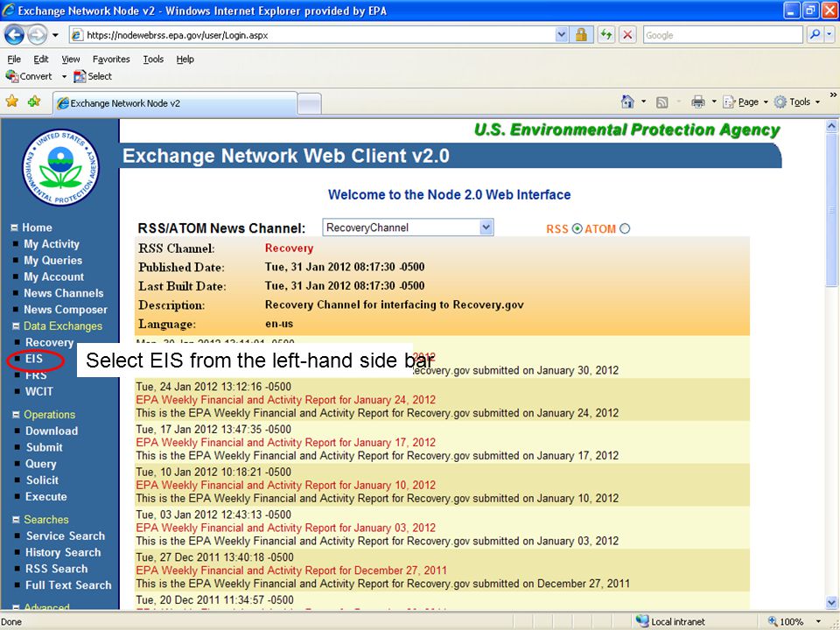
Task: Open the Print options dropdown arrow
Action: (x=714, y=101)
